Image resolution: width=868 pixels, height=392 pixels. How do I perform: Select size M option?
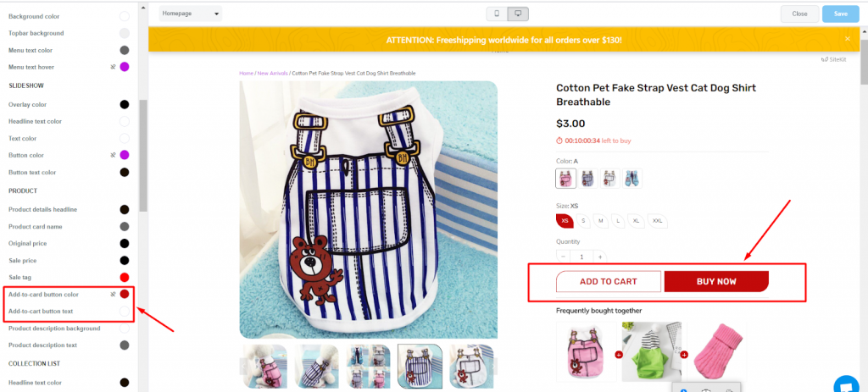(x=601, y=221)
